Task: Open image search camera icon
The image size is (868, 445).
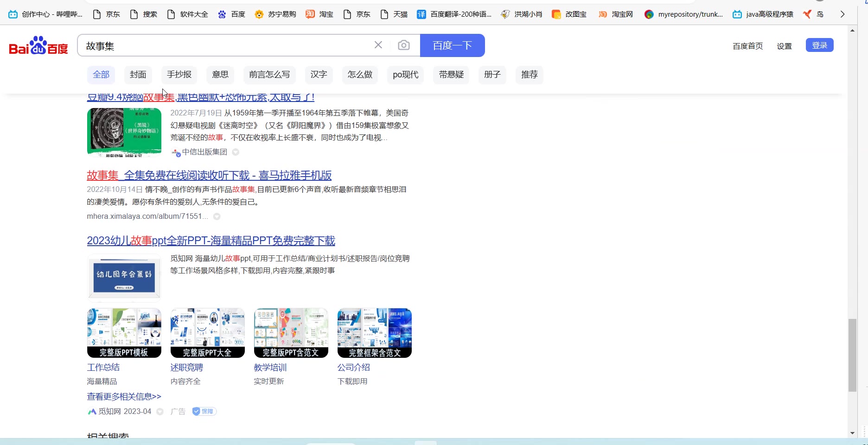Action: (404, 45)
